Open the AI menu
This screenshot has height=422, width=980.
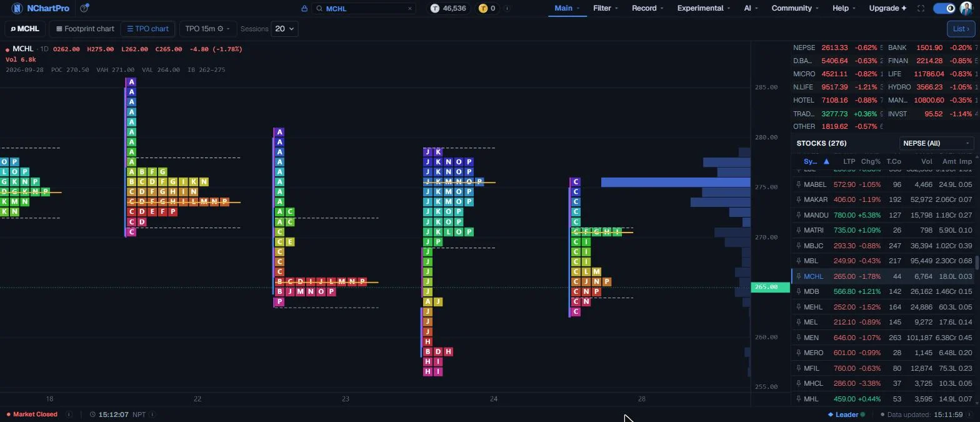751,8
